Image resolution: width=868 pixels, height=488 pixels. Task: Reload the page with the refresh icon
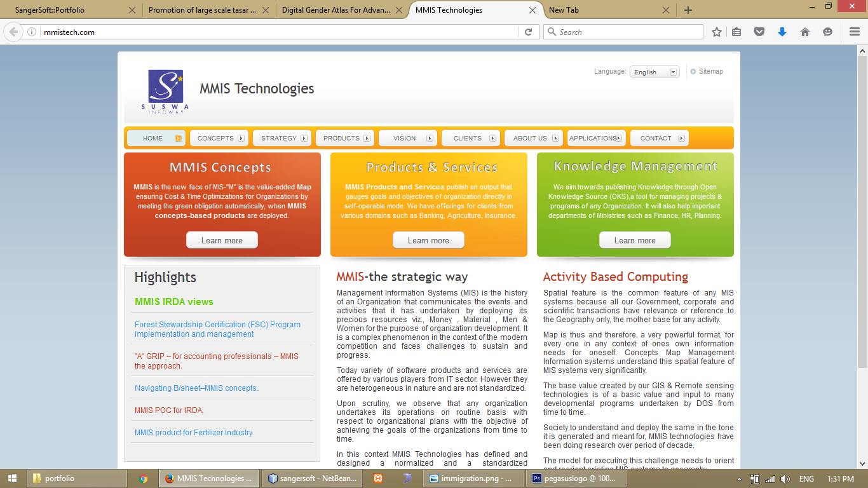click(528, 32)
